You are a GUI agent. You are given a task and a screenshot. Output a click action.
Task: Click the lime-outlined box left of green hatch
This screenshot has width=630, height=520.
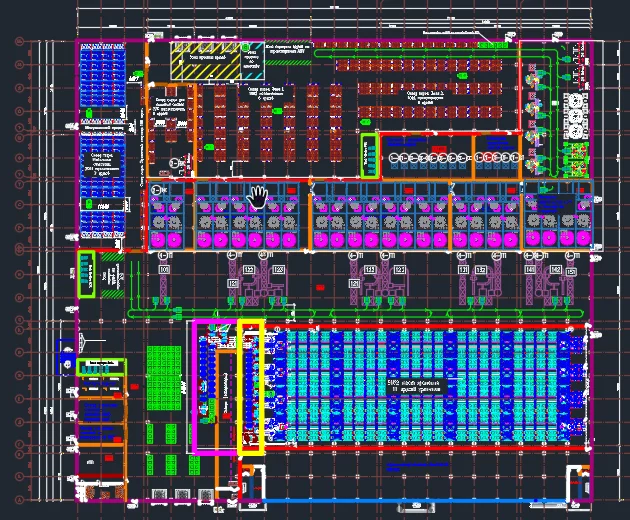coord(86,274)
